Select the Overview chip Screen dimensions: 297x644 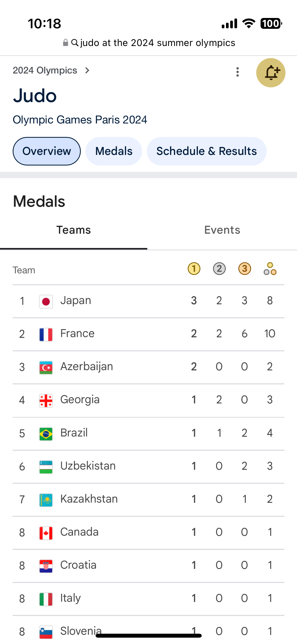click(x=47, y=151)
